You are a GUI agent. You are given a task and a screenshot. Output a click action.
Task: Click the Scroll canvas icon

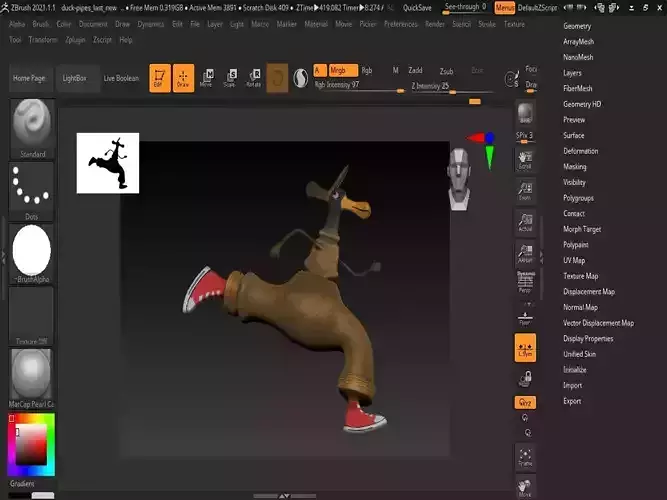[525, 160]
